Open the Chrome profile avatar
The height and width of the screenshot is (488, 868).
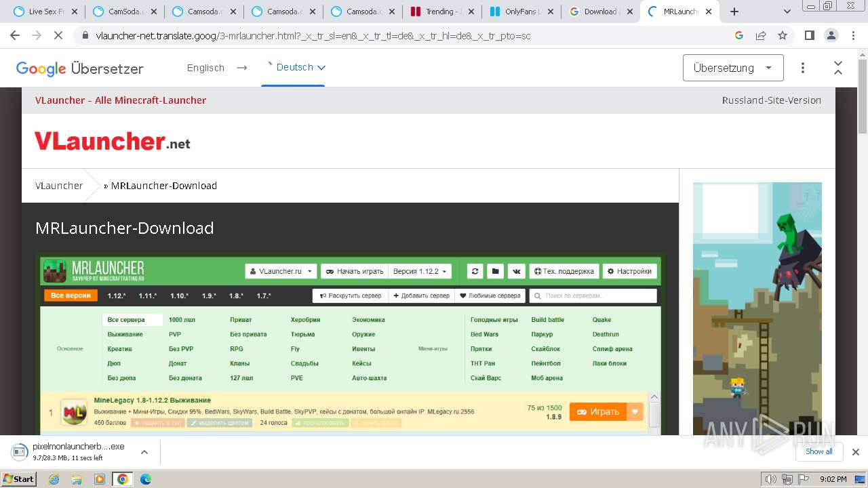click(x=831, y=35)
